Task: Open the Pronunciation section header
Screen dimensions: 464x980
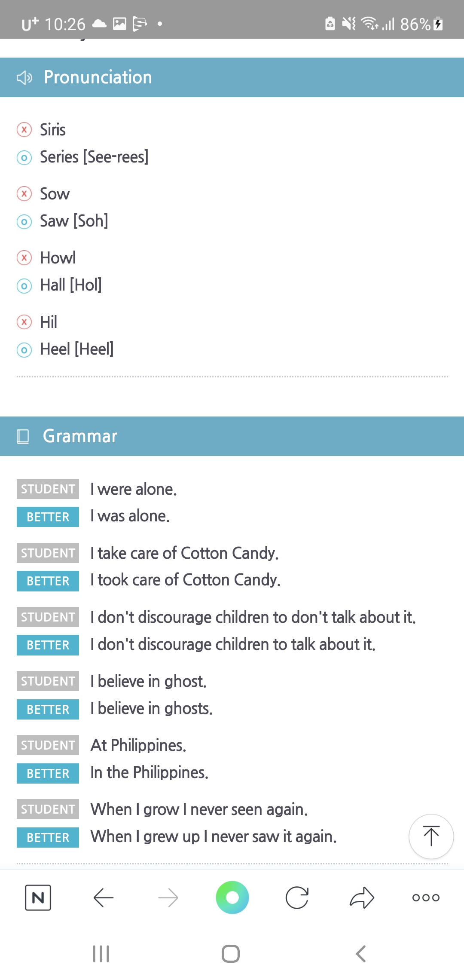Action: 232,77
